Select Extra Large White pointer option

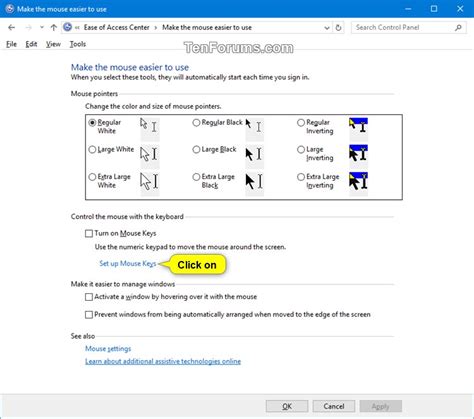click(92, 177)
